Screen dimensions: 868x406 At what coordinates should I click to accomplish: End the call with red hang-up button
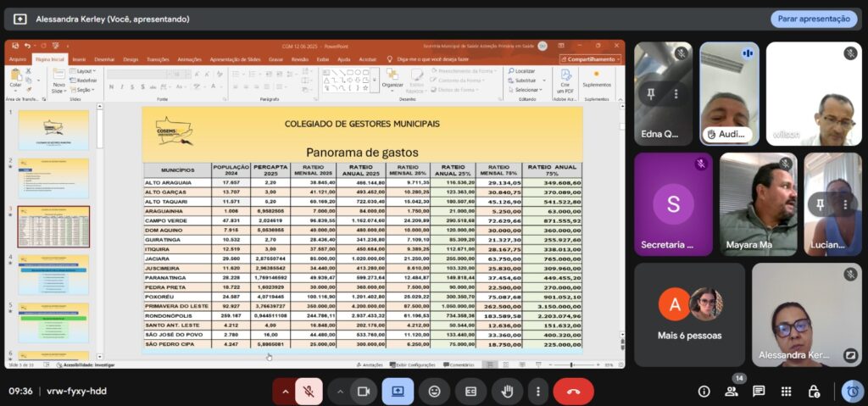pyautogui.click(x=573, y=391)
